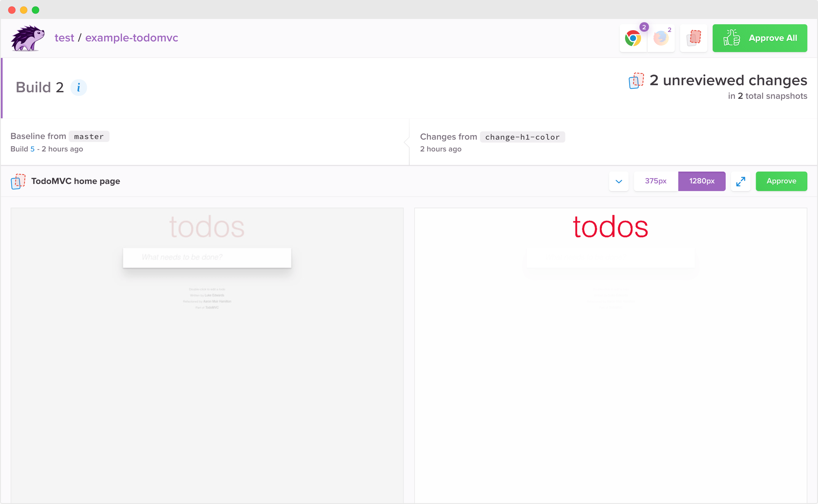
Task: Open the change-h1-color branch label
Action: [522, 137]
